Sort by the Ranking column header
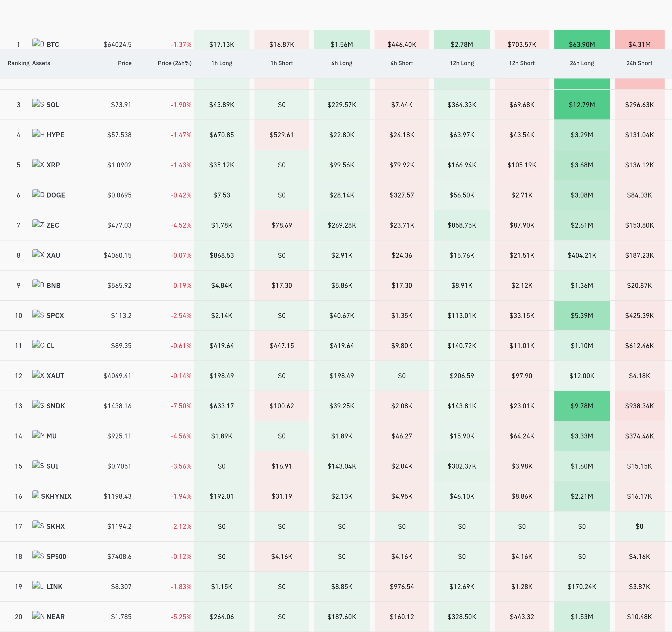 click(x=19, y=63)
